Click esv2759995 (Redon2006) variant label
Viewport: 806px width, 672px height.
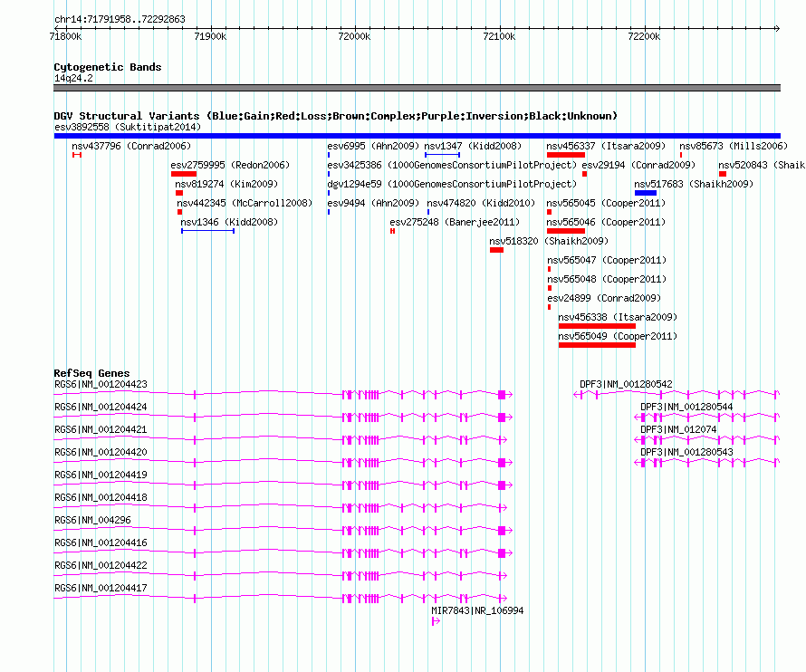click(230, 165)
